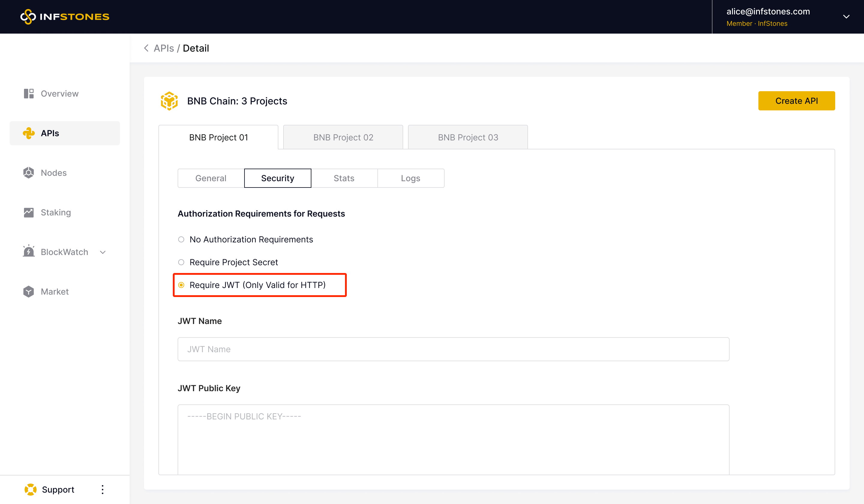Screen dimensions: 864x504
Task: Switch to the Stats tab
Action: [344, 178]
